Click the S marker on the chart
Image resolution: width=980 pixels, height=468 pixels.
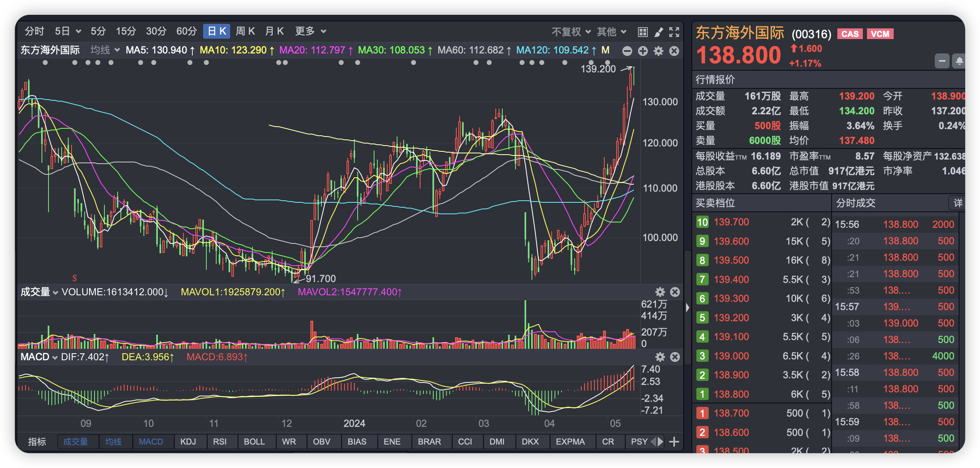[x=74, y=278]
